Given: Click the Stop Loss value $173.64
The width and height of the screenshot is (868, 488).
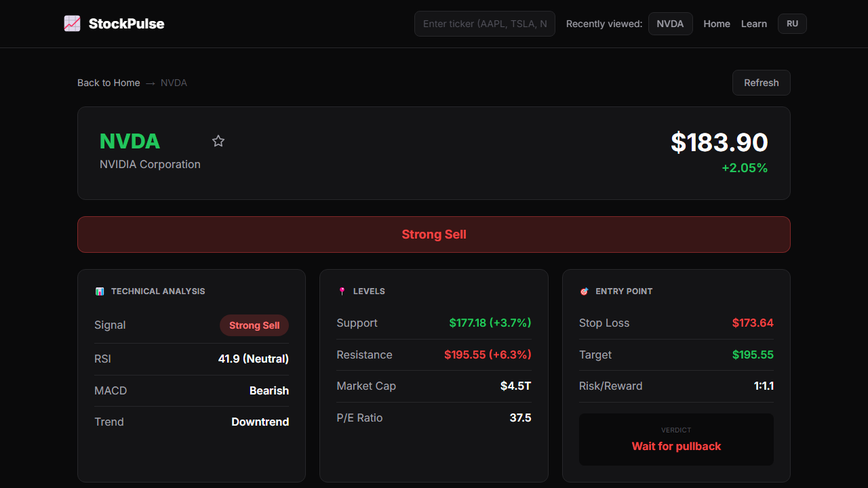Looking at the screenshot, I should [x=753, y=323].
